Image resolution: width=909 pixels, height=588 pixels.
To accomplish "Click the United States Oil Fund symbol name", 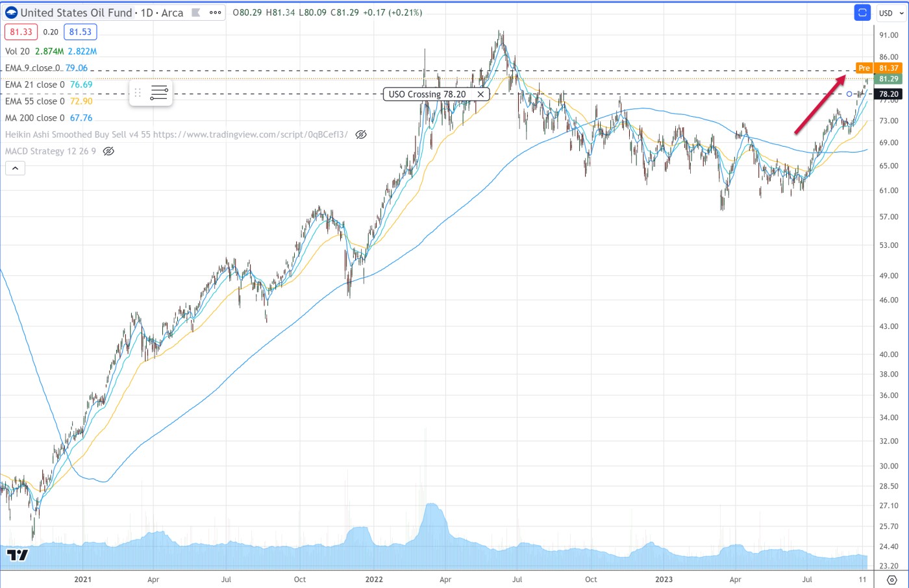I will [x=76, y=12].
